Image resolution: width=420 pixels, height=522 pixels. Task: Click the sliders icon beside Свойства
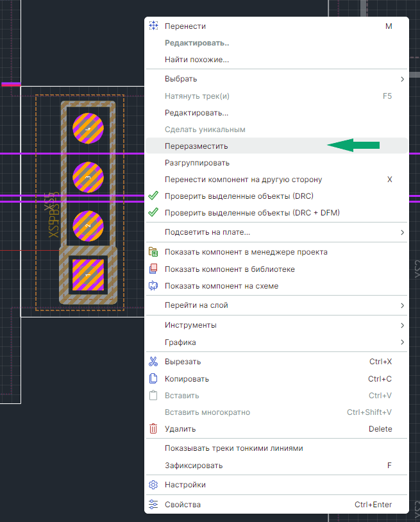point(153,505)
